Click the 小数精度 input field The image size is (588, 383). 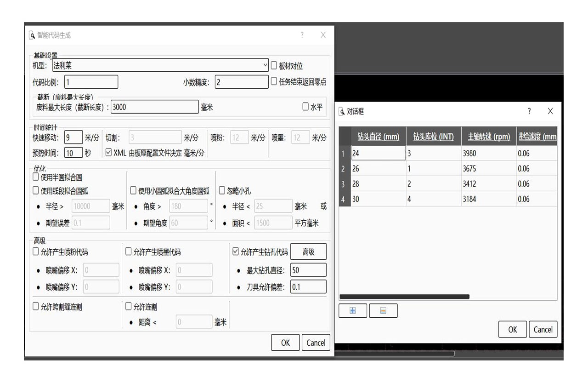pos(242,82)
